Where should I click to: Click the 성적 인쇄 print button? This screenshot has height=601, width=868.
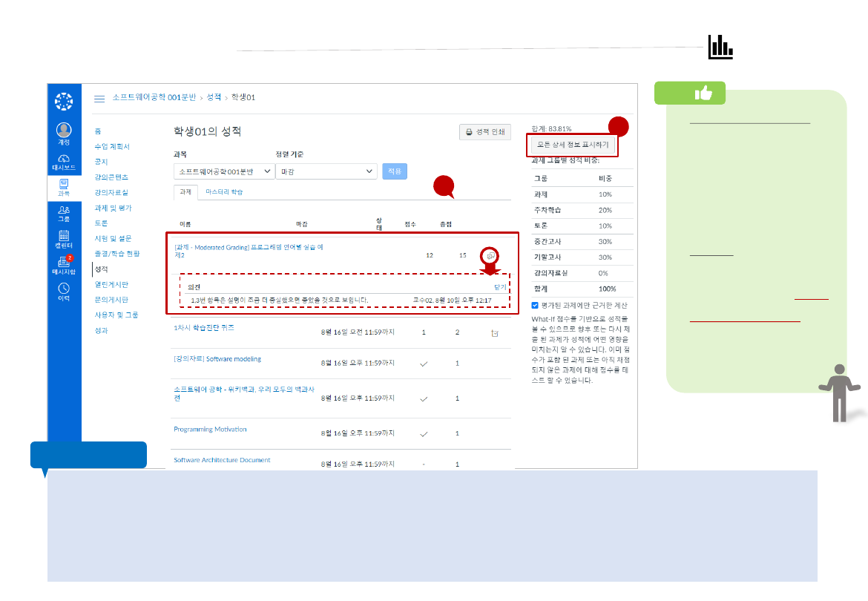[484, 131]
